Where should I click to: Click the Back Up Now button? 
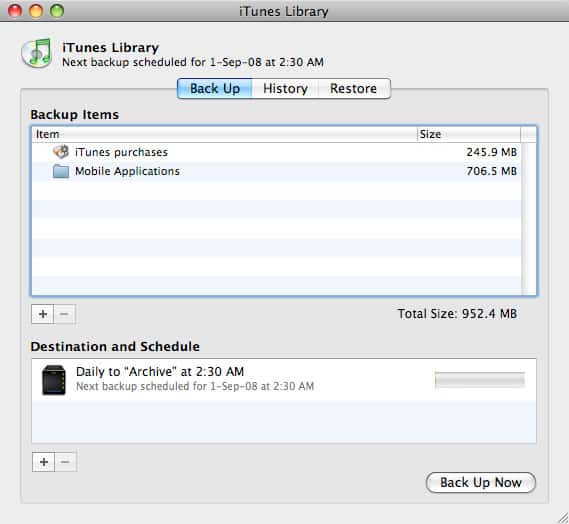pyautogui.click(x=480, y=482)
